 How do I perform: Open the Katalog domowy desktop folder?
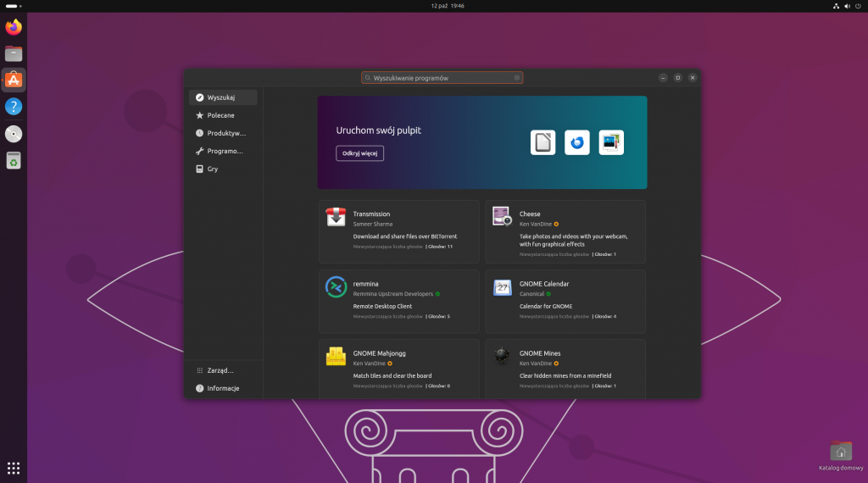click(841, 456)
